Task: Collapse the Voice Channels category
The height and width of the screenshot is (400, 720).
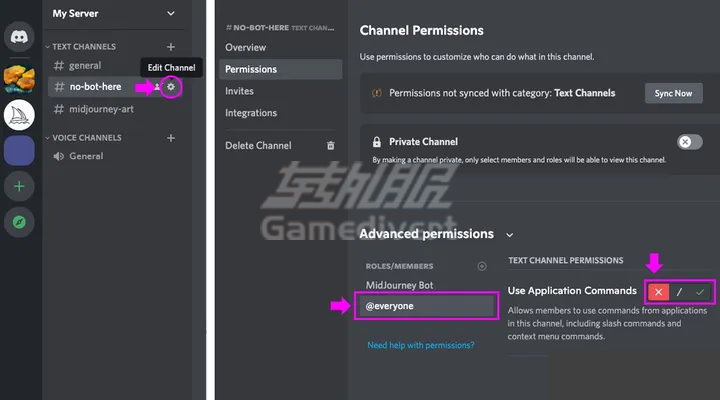Action: tap(47, 138)
